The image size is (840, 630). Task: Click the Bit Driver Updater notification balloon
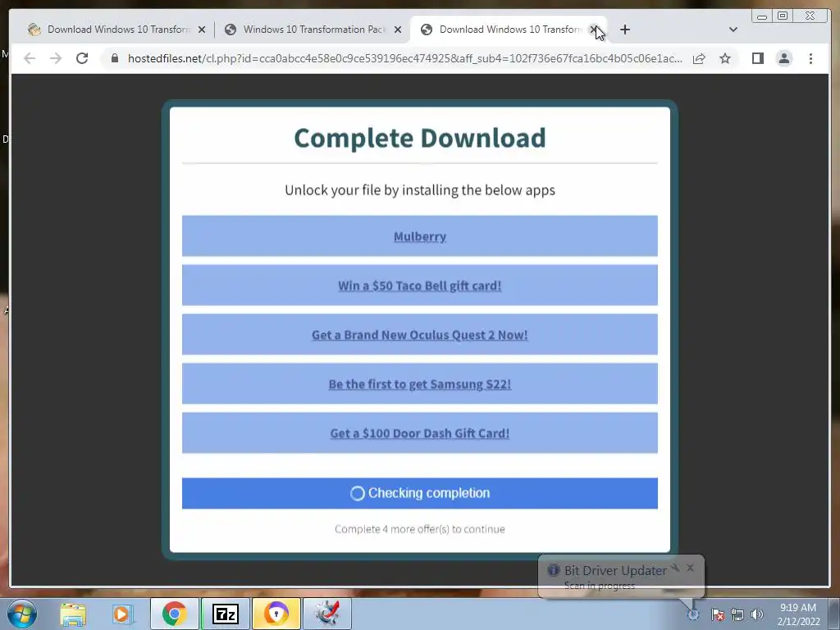coord(621,577)
